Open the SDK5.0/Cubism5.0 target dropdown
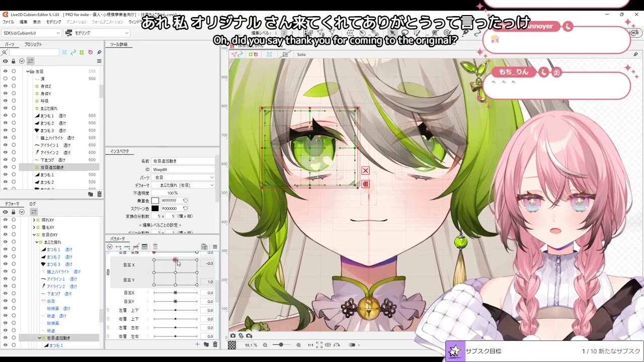This screenshot has height=362, width=644. pyautogui.click(x=31, y=33)
